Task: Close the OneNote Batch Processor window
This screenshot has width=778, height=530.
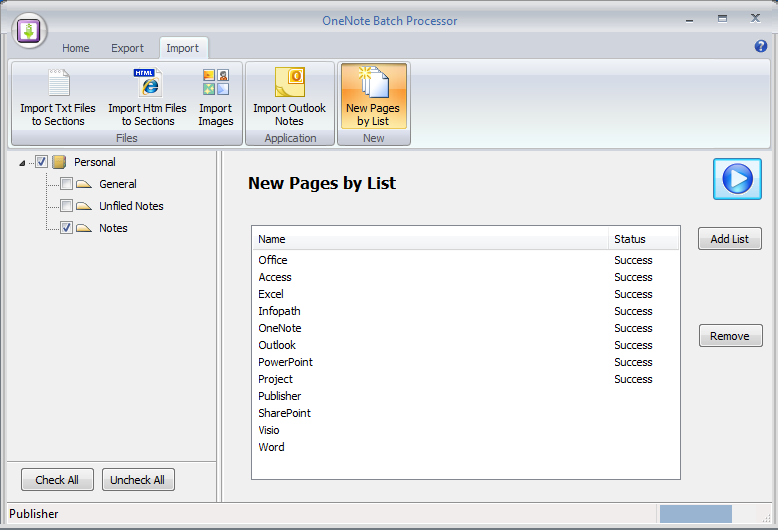Action: pos(755,18)
